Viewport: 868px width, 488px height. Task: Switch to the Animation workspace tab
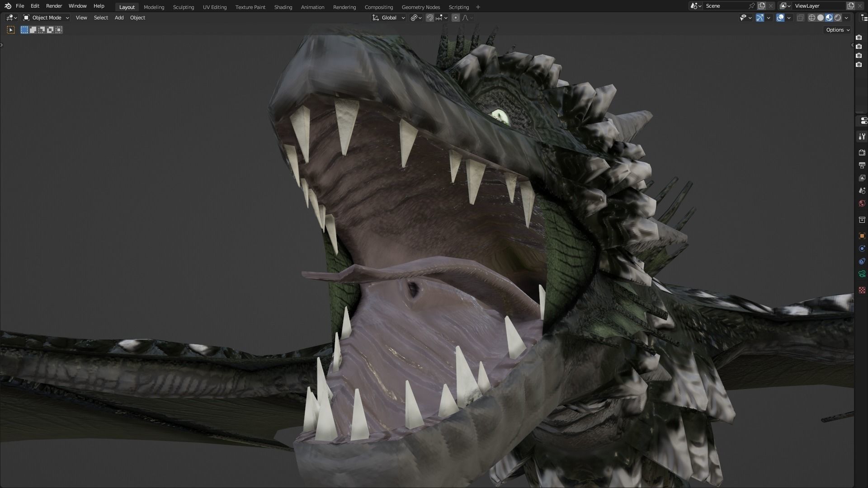(x=312, y=7)
